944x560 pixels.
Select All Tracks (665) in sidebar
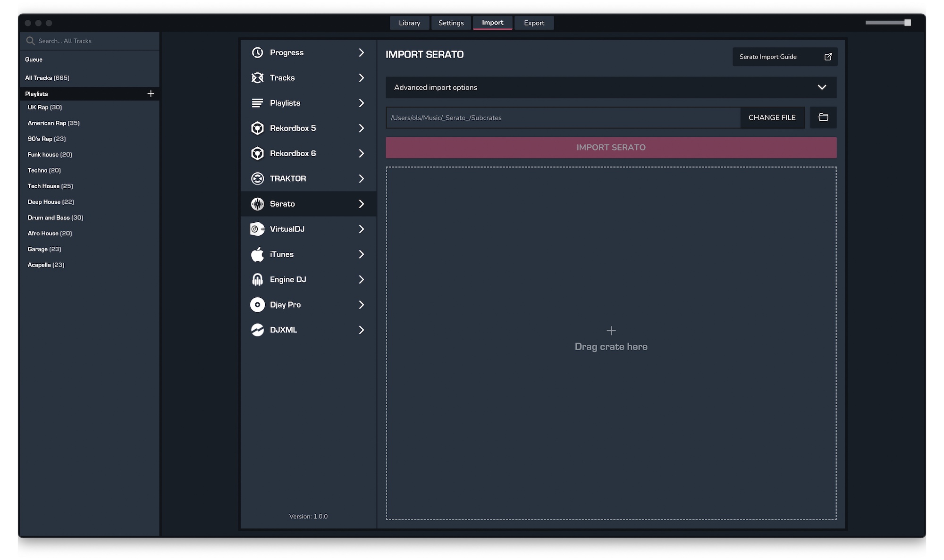[x=89, y=78]
